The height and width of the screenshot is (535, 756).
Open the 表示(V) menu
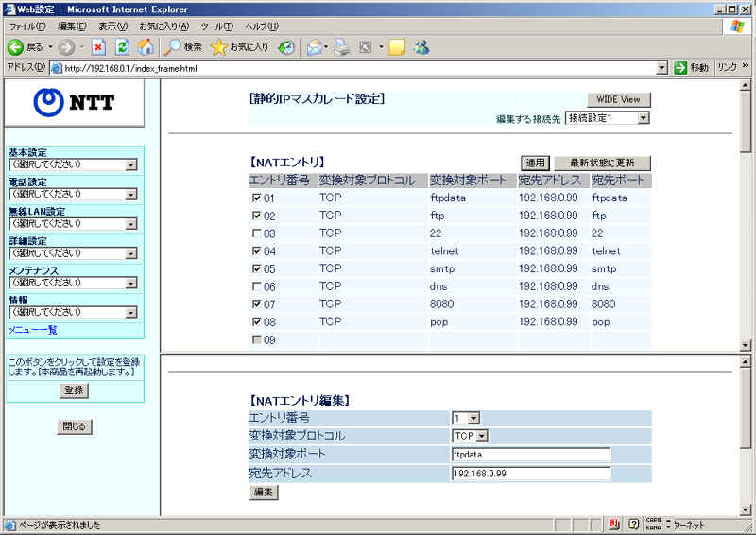112,26
